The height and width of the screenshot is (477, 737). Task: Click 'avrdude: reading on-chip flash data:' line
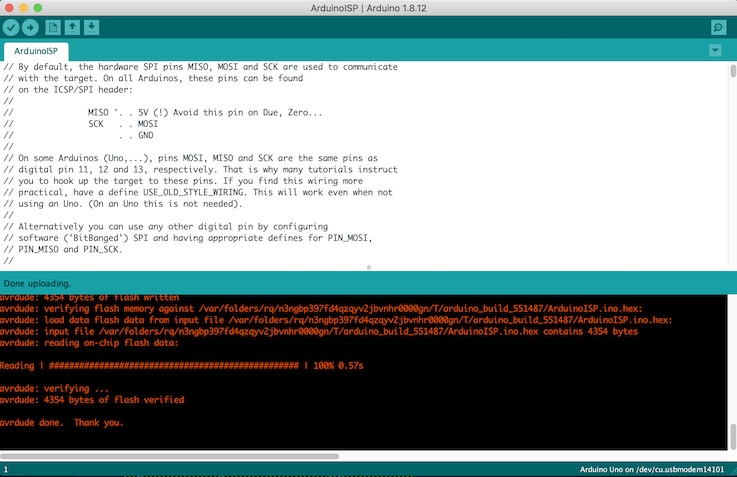[89, 343]
